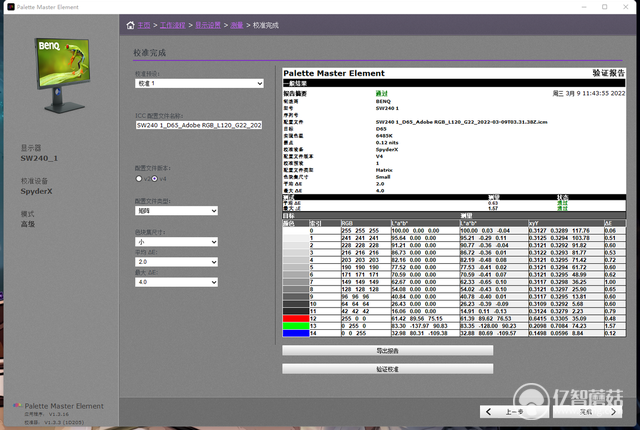Click the "Matrix" profile type value in report
Viewport: 640px width, 430px height.
click(384, 170)
